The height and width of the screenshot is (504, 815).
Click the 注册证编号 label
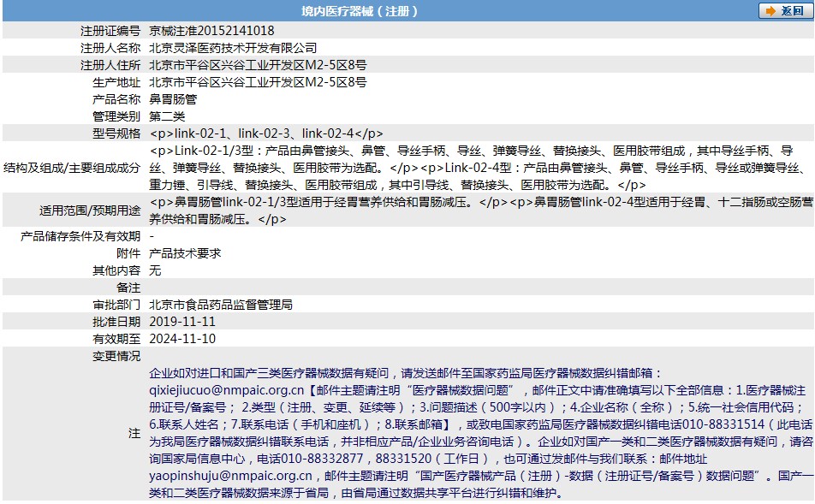(110, 31)
